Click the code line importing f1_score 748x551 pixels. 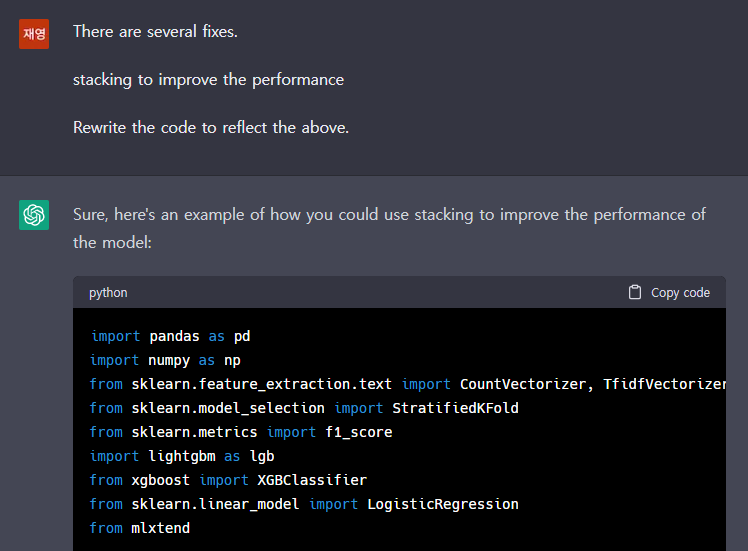click(x=241, y=432)
